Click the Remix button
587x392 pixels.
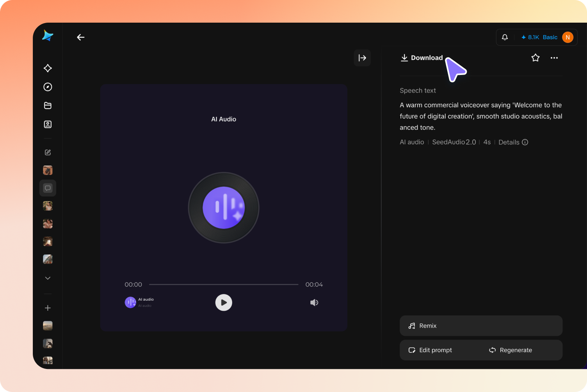(481, 326)
